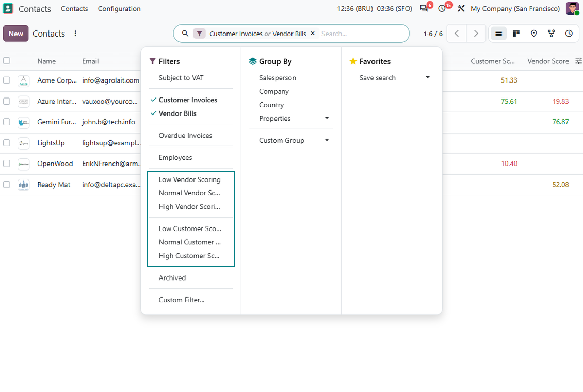This screenshot has height=392, width=583.
Task: Switch to hierarchy view icon
Action: coord(552,34)
